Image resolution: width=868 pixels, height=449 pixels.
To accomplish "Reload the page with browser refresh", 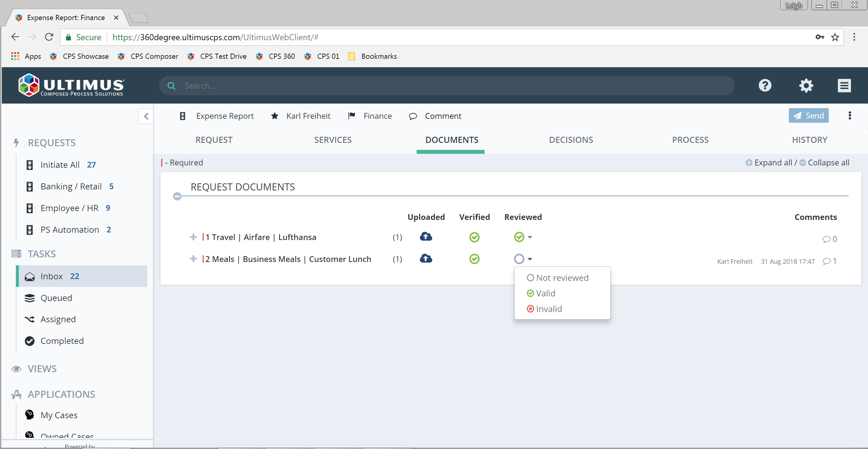I will coord(49,37).
